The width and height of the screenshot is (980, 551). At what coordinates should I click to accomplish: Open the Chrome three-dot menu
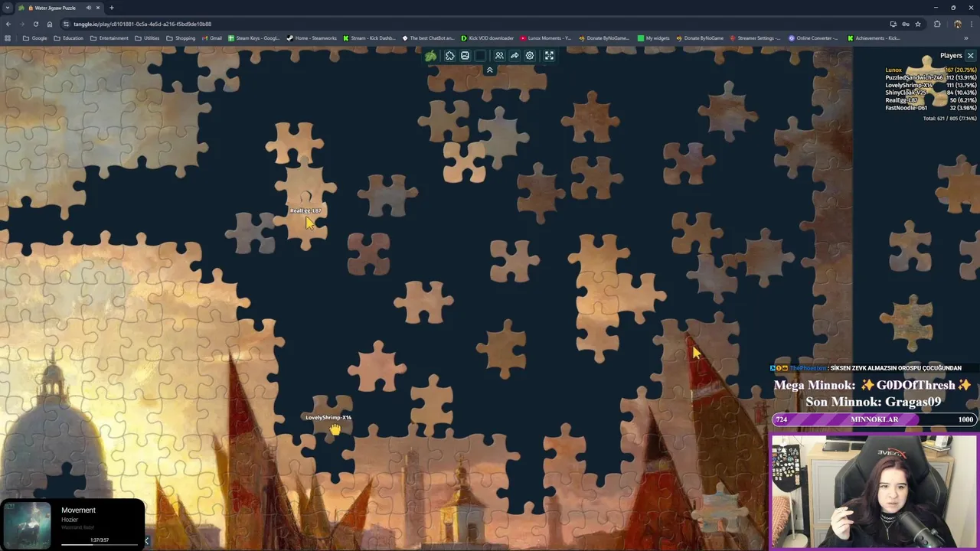click(x=972, y=24)
